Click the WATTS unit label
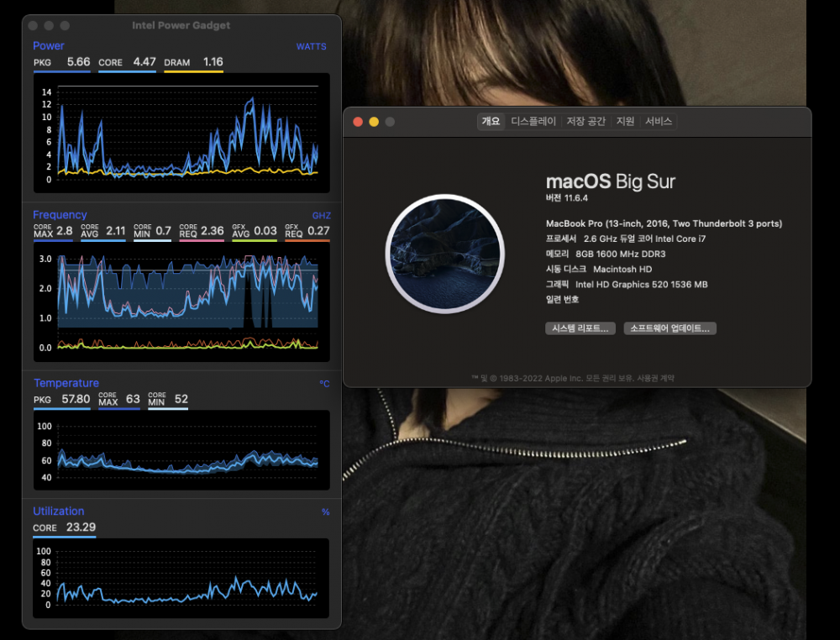This screenshot has width=840, height=640. [312, 46]
